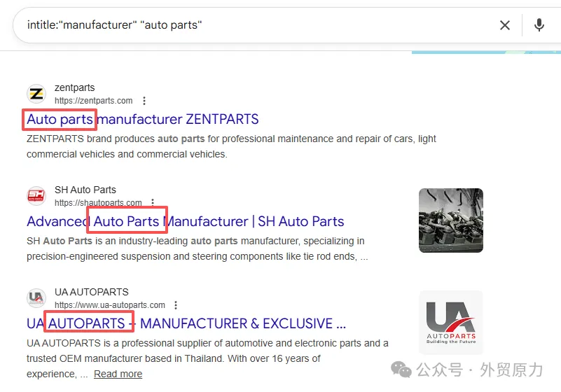Viewport: 561px width, 392px height.
Task: Open three-dot menu next to zentparts.com
Action: coord(144,101)
